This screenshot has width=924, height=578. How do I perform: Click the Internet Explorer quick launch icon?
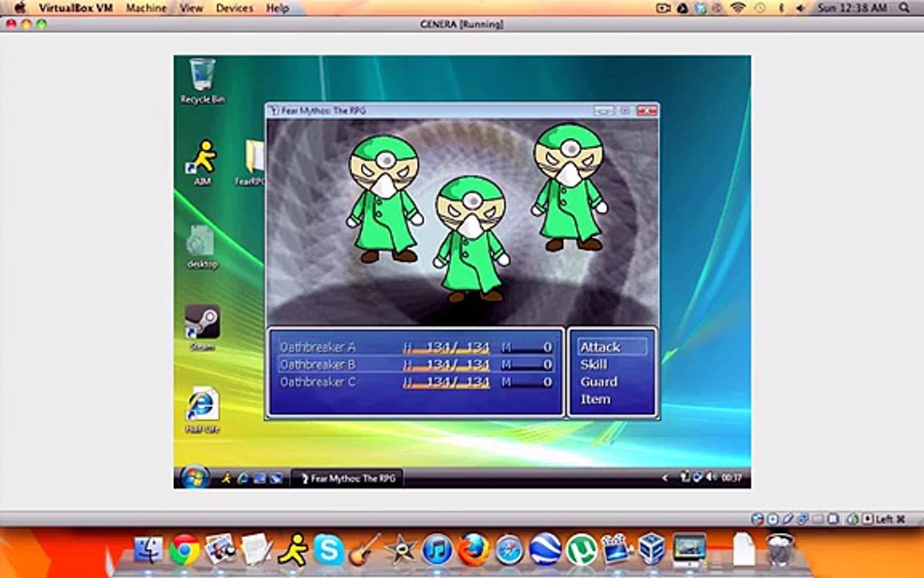pyautogui.click(x=242, y=478)
